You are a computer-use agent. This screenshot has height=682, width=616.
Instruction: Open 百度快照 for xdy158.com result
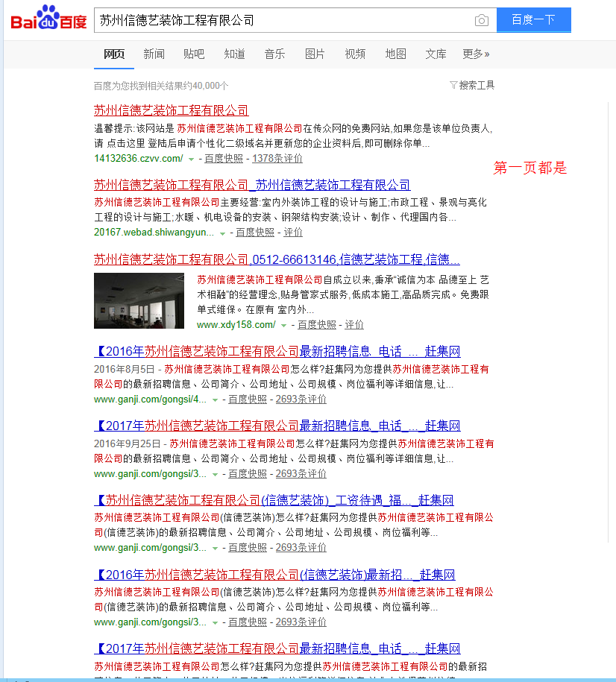(317, 324)
